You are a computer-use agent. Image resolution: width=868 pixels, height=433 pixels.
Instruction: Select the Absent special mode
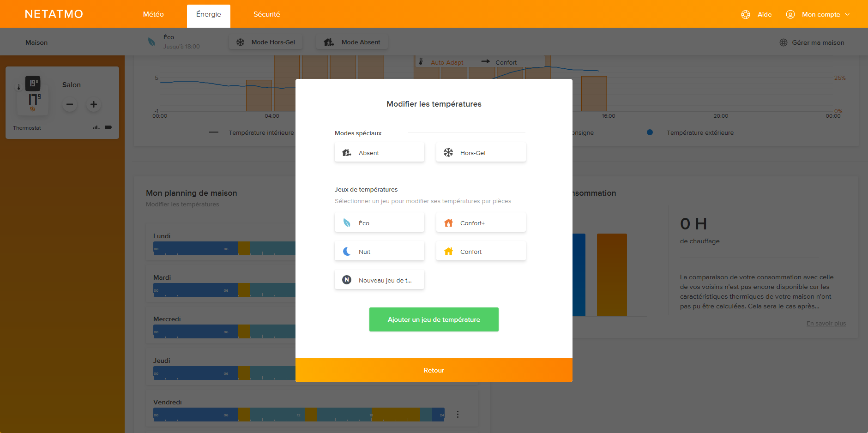coord(379,153)
